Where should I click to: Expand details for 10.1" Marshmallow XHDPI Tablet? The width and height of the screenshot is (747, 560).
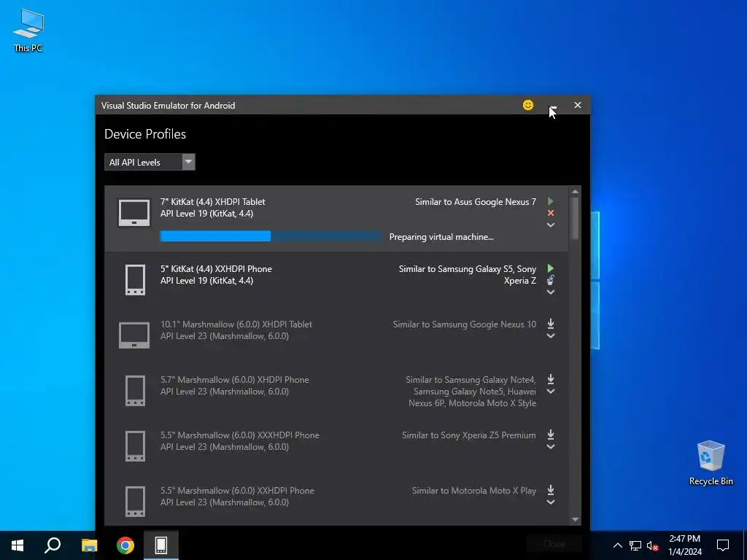pyautogui.click(x=550, y=335)
